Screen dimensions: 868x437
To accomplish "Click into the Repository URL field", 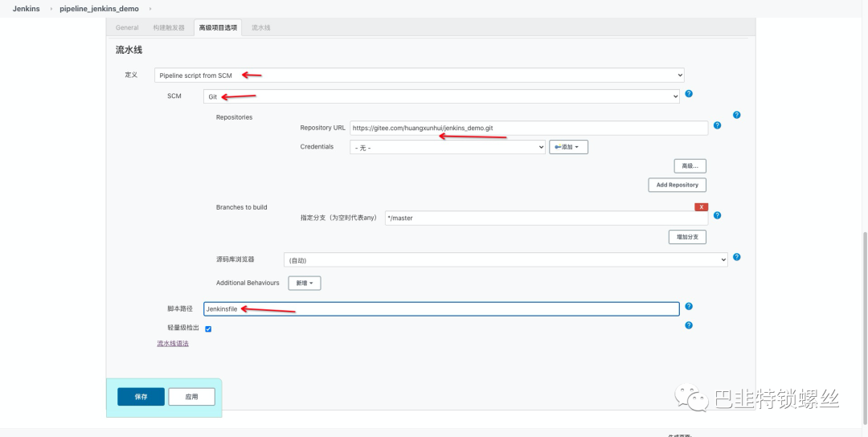I will (529, 128).
